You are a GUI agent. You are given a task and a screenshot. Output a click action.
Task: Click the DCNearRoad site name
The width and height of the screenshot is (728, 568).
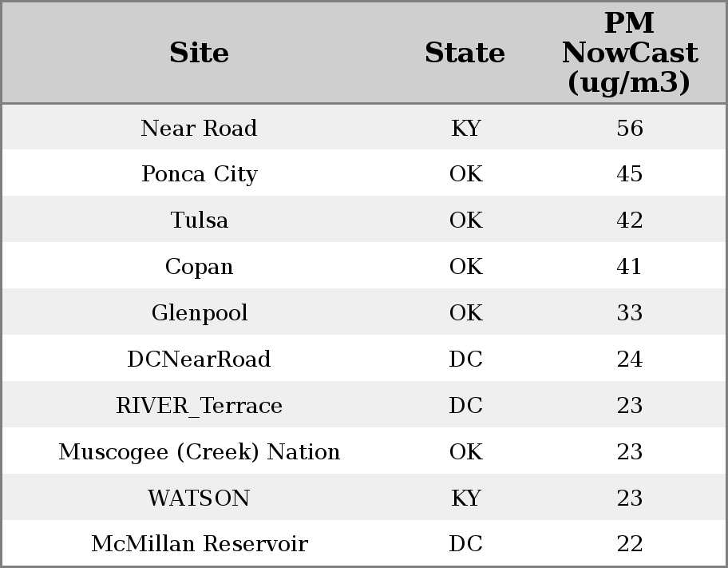tap(200, 359)
